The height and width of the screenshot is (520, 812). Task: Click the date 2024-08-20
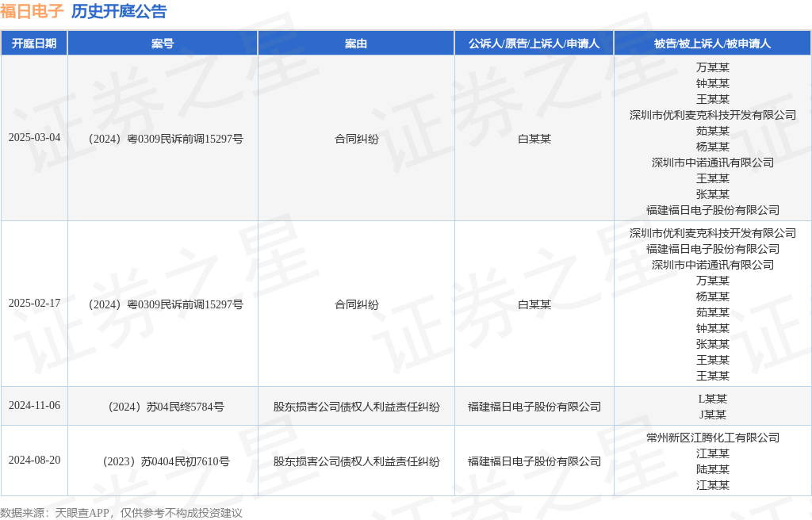pos(34,461)
